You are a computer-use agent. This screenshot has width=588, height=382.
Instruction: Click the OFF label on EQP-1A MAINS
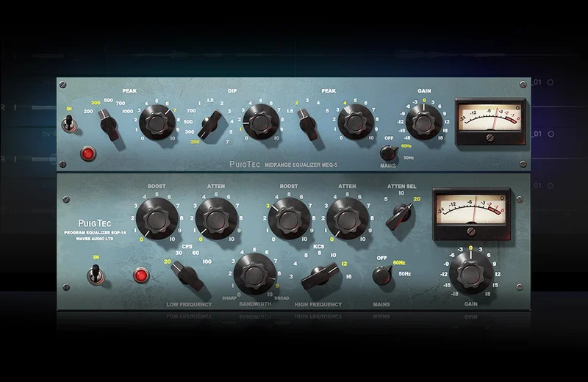pos(381,258)
